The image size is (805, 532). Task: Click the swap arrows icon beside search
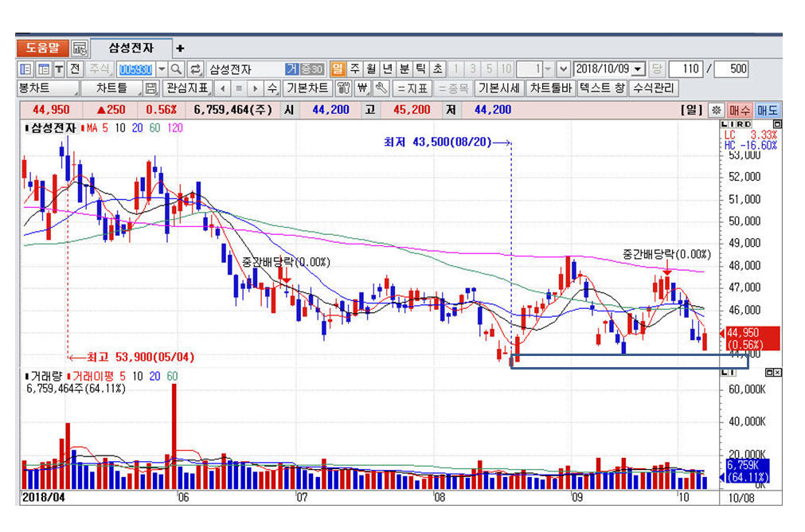tap(195, 69)
